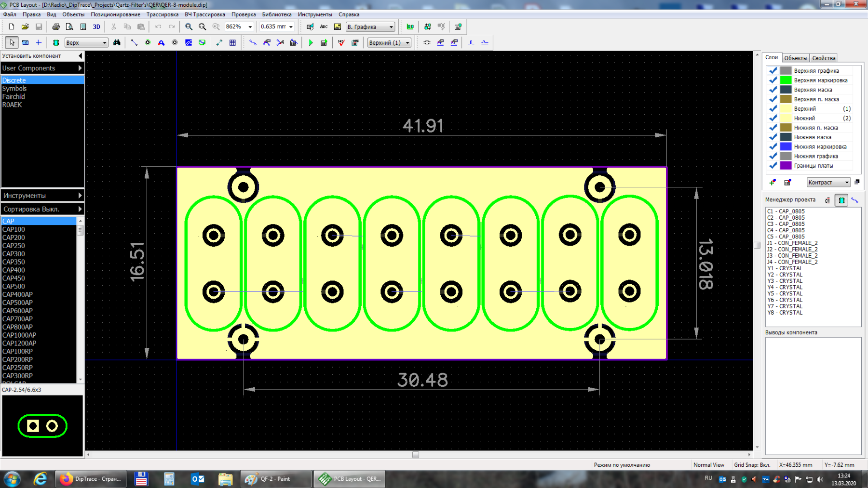This screenshot has height=488, width=868.
Task: Click the binoculars find icon
Action: [x=117, y=42]
